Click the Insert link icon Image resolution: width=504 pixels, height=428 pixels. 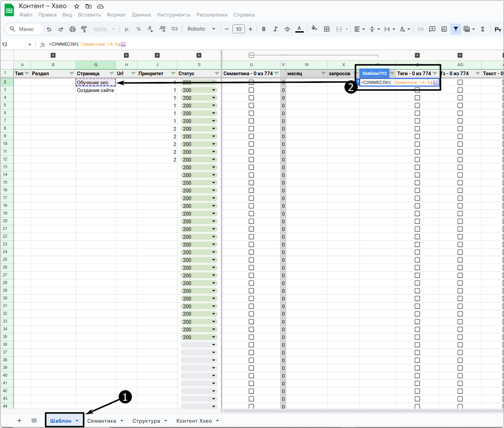420,29
